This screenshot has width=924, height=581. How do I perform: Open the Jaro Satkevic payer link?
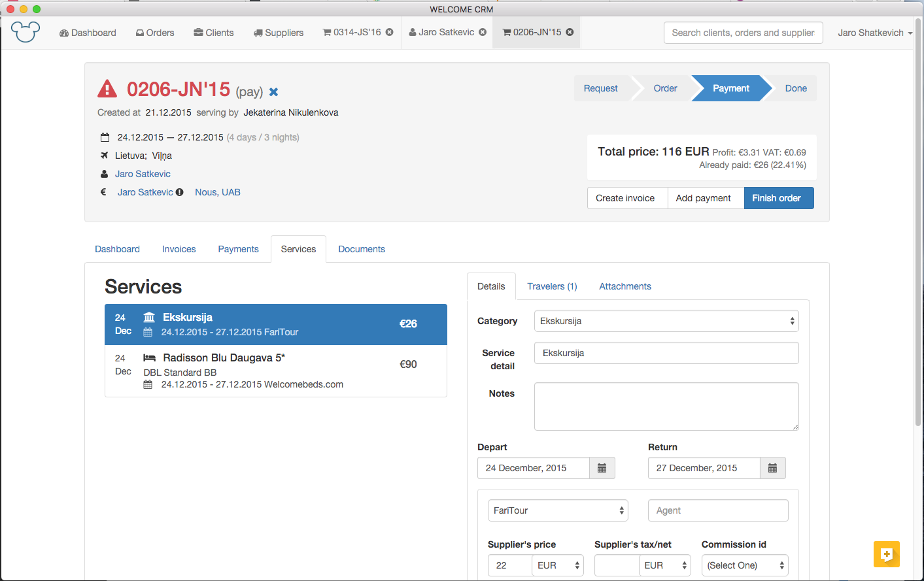(x=145, y=192)
